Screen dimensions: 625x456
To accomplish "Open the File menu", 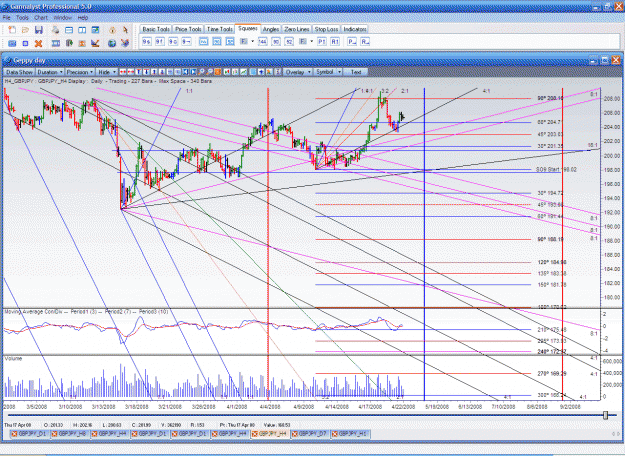I will 6,18.
